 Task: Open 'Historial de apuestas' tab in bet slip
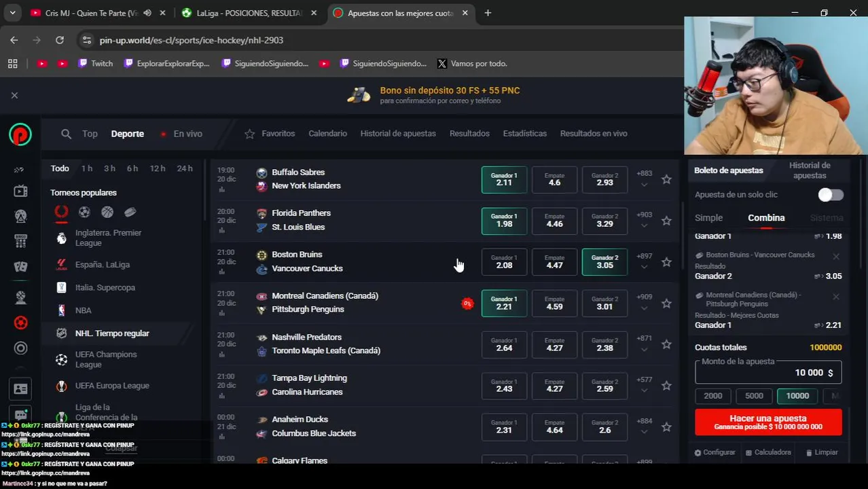coord(810,170)
